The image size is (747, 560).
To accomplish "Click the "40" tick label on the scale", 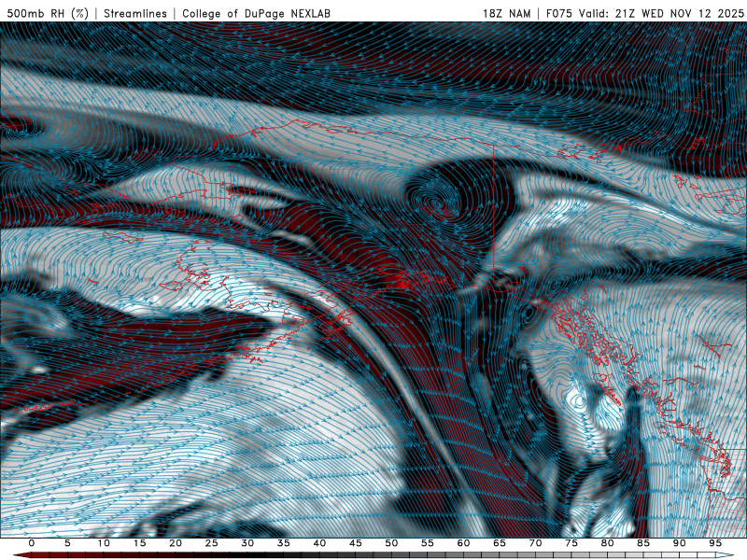I will [319, 543].
